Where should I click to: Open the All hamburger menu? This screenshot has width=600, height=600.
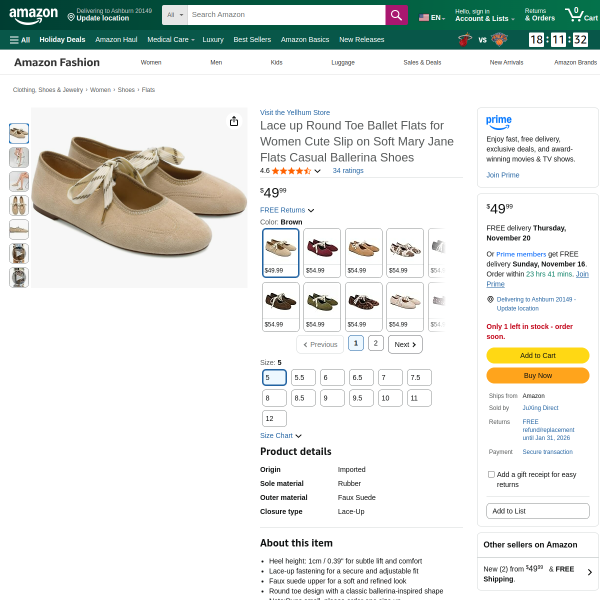tap(19, 39)
